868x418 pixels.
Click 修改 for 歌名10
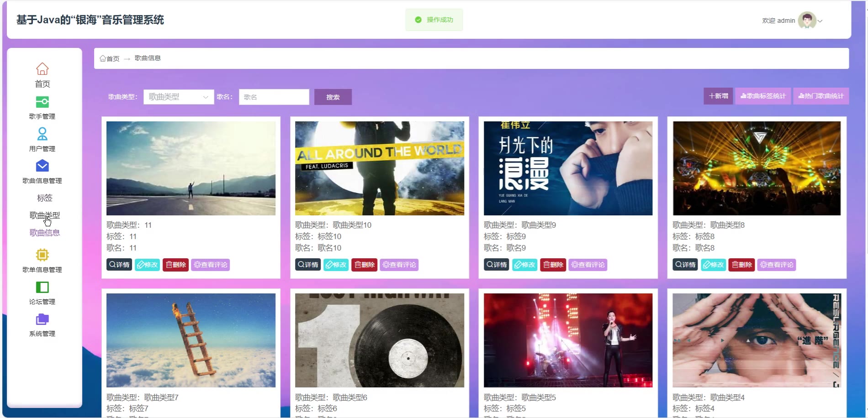point(336,265)
